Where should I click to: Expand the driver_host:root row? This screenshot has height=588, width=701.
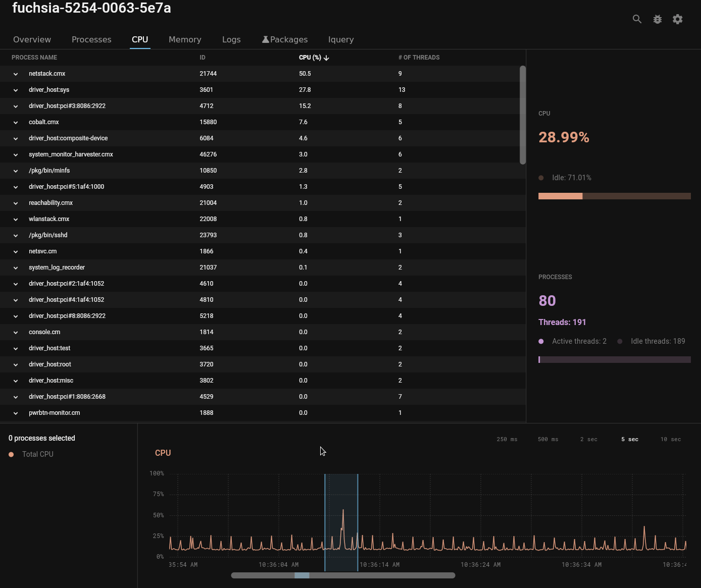[16, 364]
